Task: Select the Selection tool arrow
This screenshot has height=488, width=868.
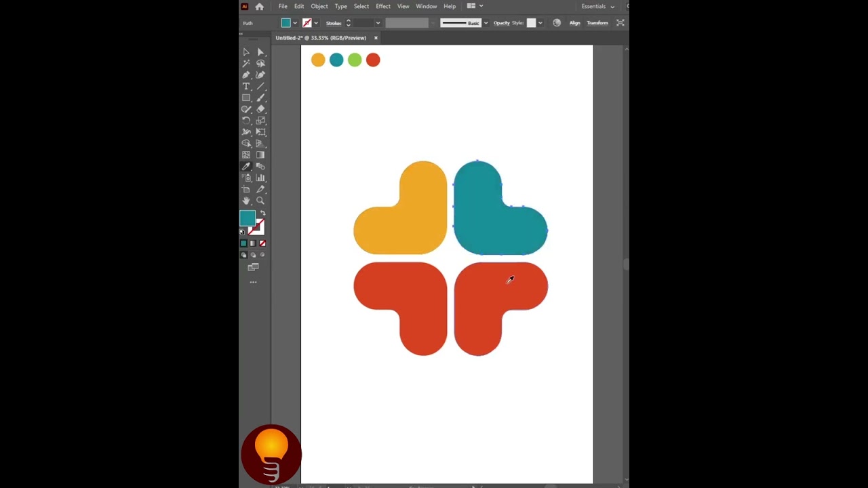Action: click(246, 52)
